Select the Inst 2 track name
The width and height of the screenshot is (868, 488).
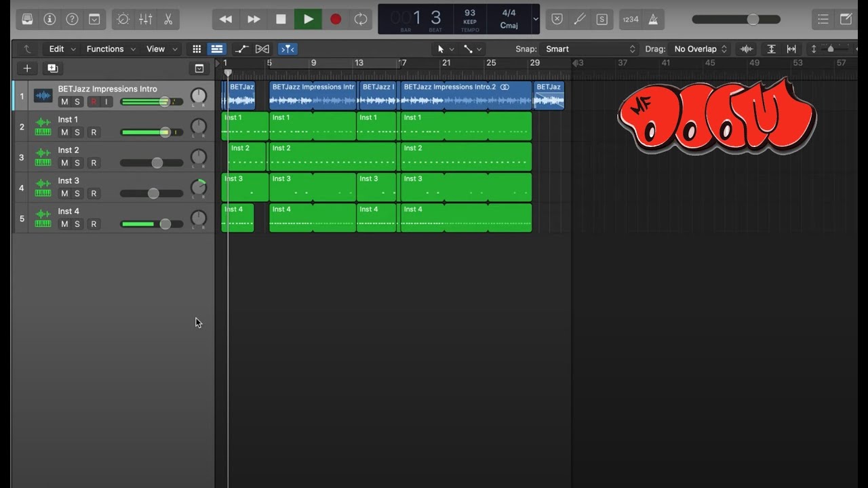pyautogui.click(x=68, y=150)
